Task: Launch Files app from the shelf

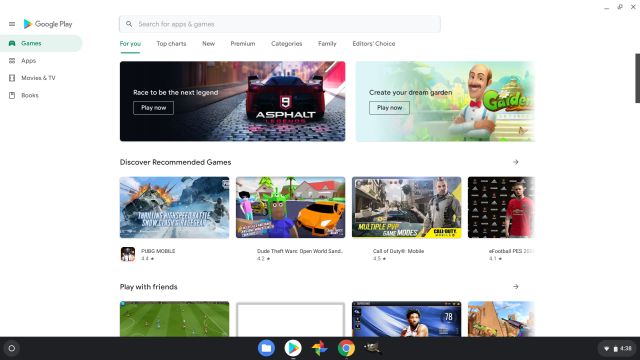Action: [x=266, y=348]
